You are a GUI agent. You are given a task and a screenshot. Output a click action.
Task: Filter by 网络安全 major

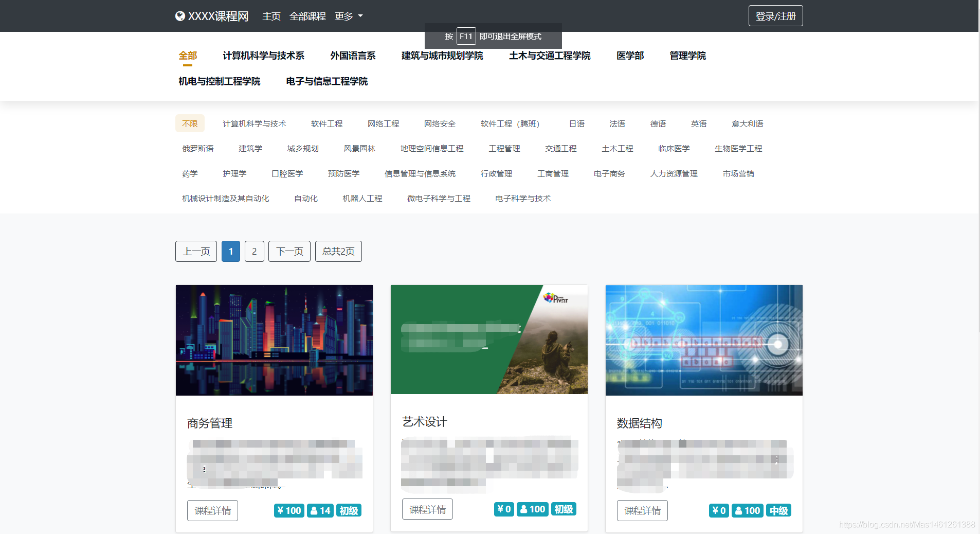coord(440,123)
